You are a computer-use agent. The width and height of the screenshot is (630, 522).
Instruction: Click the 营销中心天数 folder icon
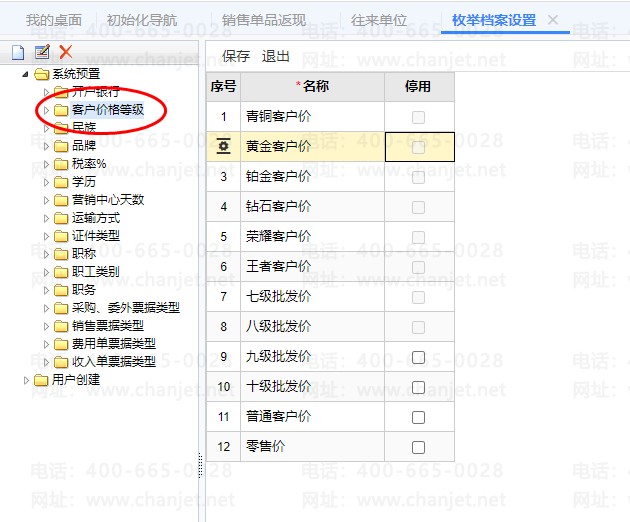coord(61,200)
